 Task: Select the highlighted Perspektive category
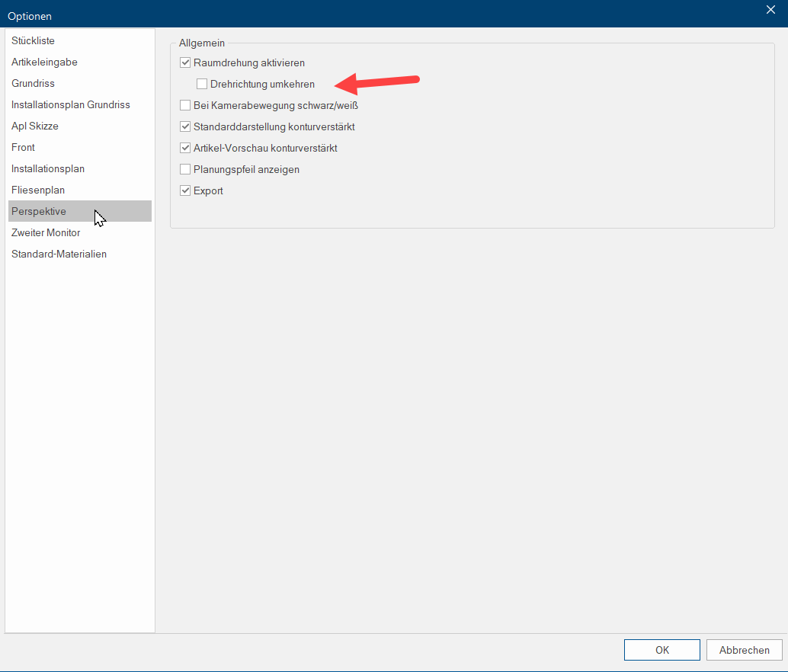click(x=38, y=211)
